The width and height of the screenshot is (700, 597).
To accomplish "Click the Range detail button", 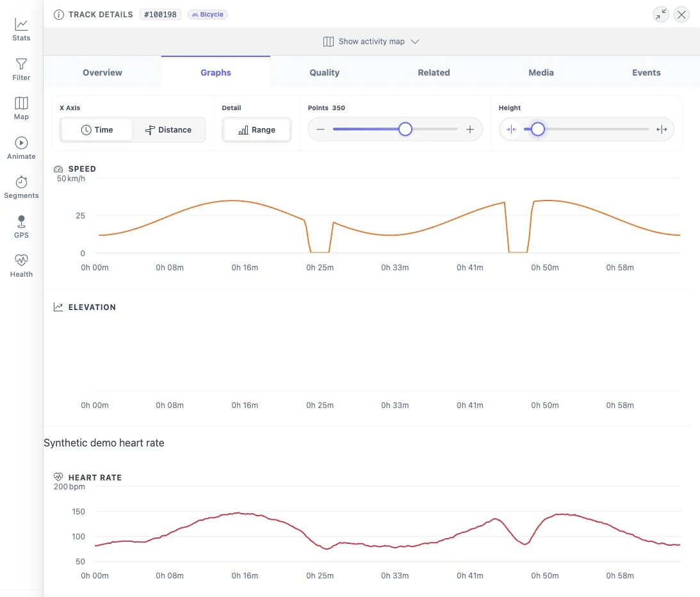I will pyautogui.click(x=257, y=130).
